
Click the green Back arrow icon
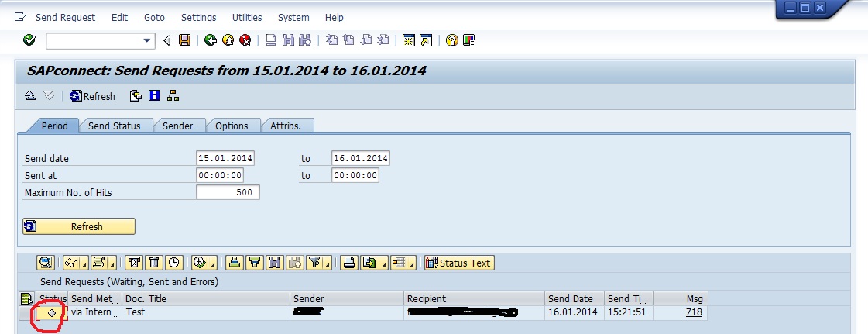(210, 40)
